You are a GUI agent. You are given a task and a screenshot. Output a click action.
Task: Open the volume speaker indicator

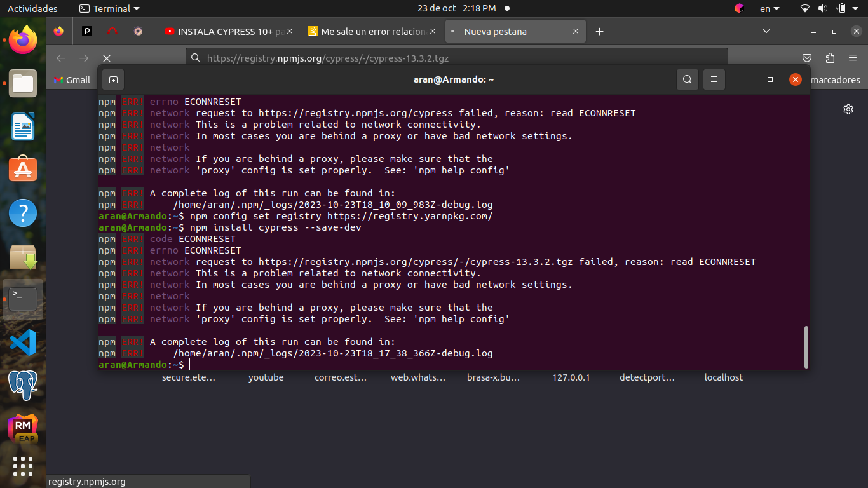(822, 8)
